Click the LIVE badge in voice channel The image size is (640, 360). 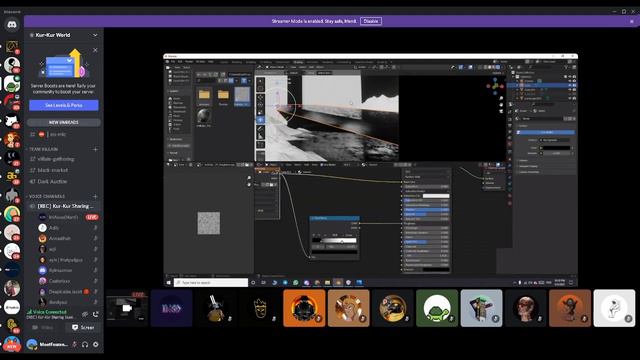click(92, 217)
